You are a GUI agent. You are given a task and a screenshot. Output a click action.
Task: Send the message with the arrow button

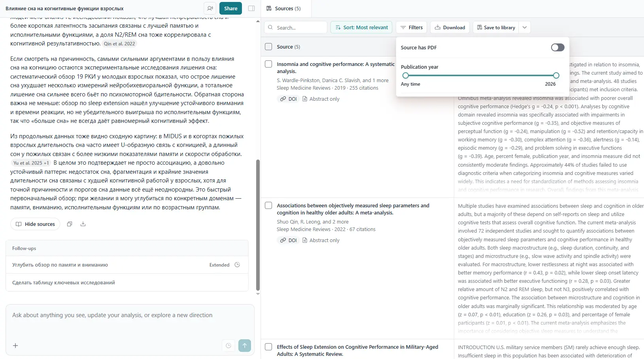(x=245, y=346)
